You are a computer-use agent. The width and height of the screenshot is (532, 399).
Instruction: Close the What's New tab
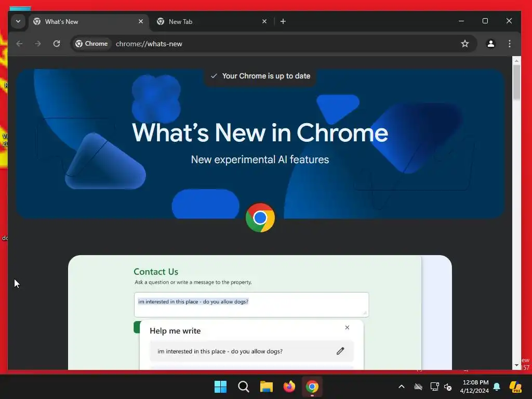coord(141,21)
